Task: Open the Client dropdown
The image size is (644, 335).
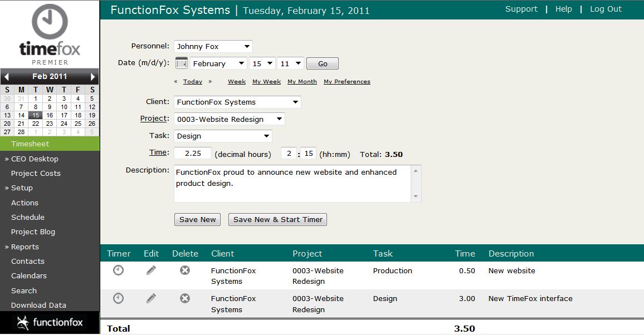Action: pyautogui.click(x=237, y=102)
